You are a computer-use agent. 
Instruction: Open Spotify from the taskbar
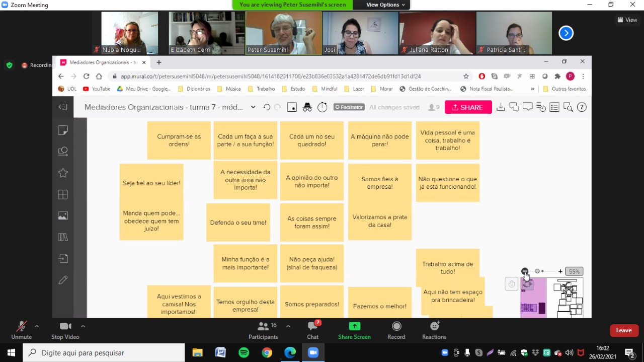coord(244,352)
